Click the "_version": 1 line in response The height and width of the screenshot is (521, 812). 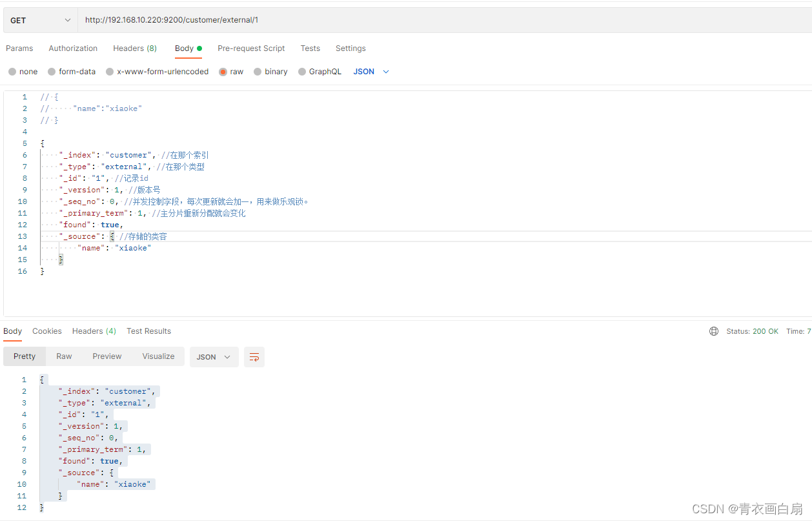[x=92, y=426]
